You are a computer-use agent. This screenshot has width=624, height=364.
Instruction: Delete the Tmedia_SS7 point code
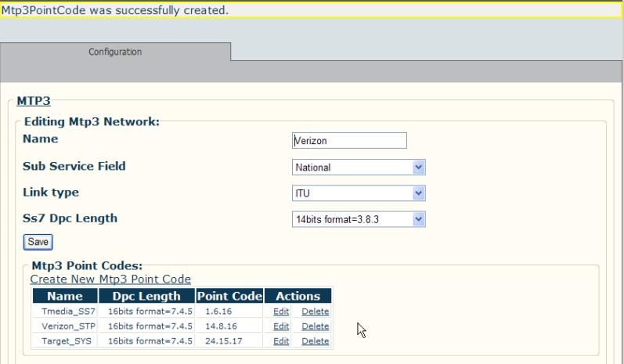pyautogui.click(x=316, y=312)
